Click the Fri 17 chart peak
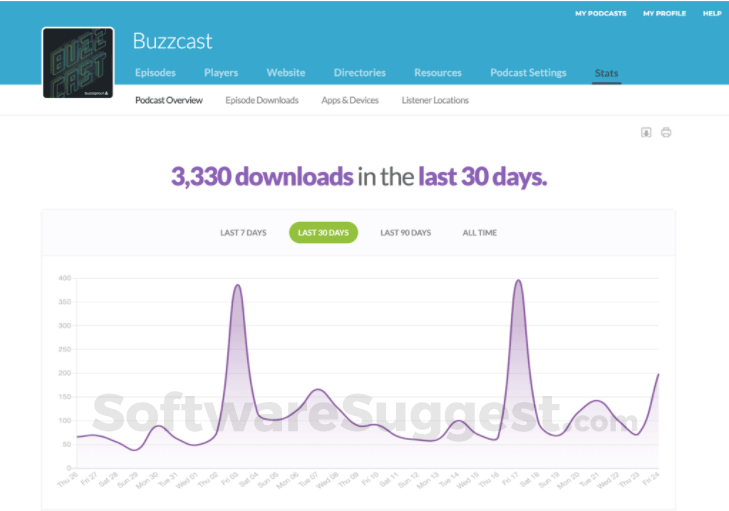The width and height of the screenshot is (729, 511). pos(518,280)
